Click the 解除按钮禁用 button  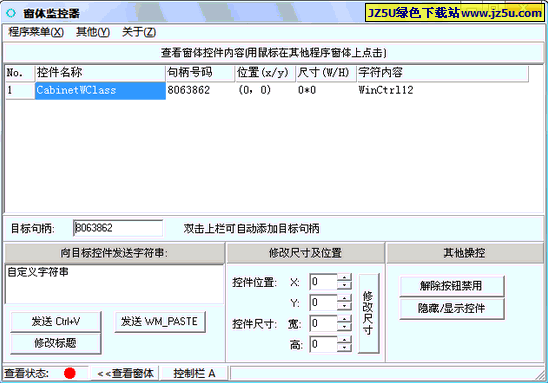[x=452, y=286]
